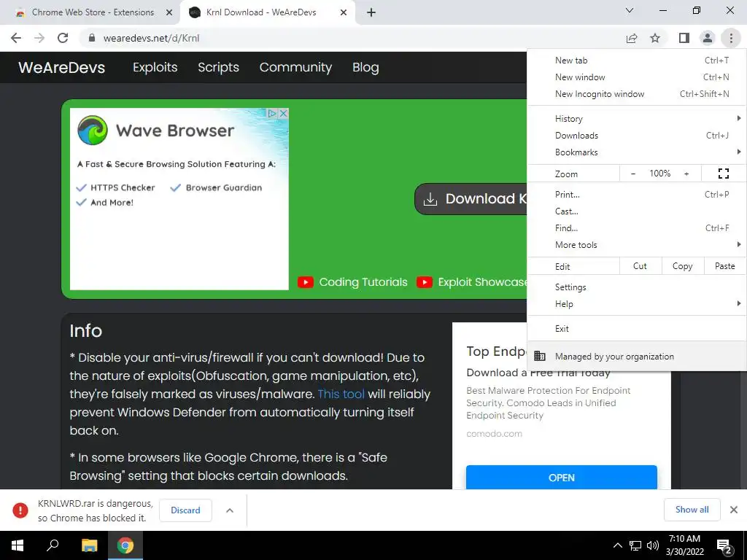Bookmark this page with the star icon

[x=656, y=38]
